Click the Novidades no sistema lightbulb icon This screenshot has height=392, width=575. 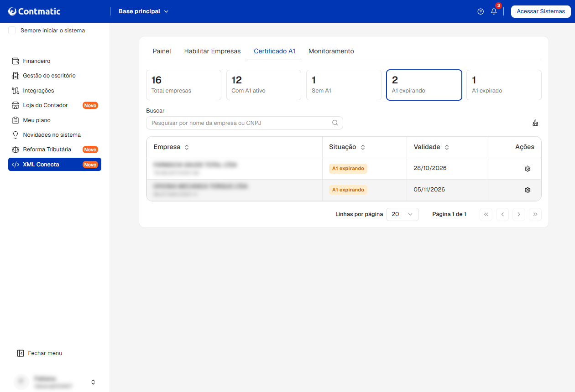click(15, 135)
